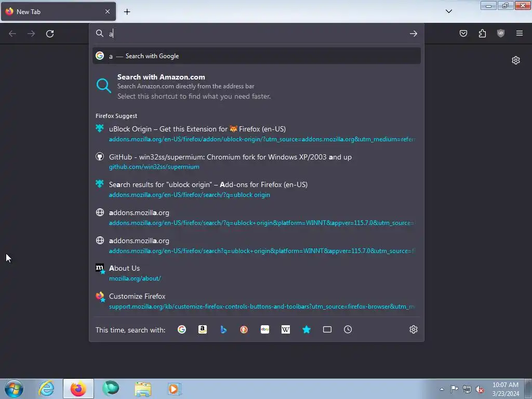Open New Tab personalize gear icon
The image size is (532, 399).
[516, 60]
